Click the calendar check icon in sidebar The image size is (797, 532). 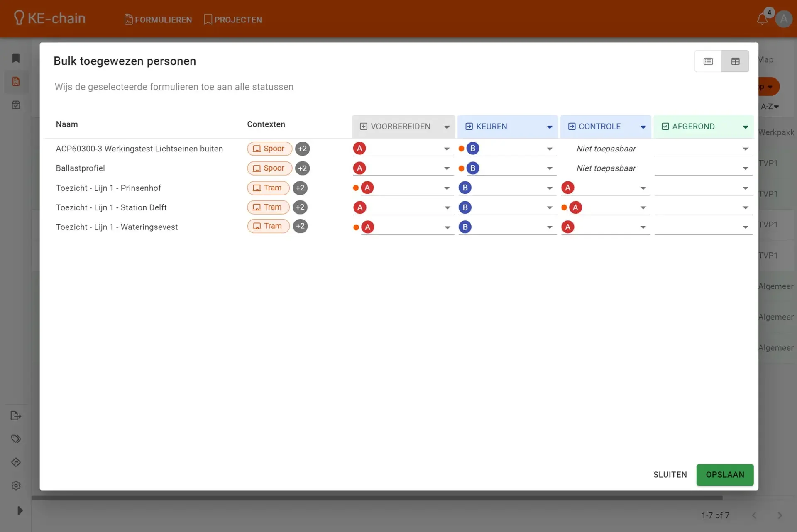(16, 105)
